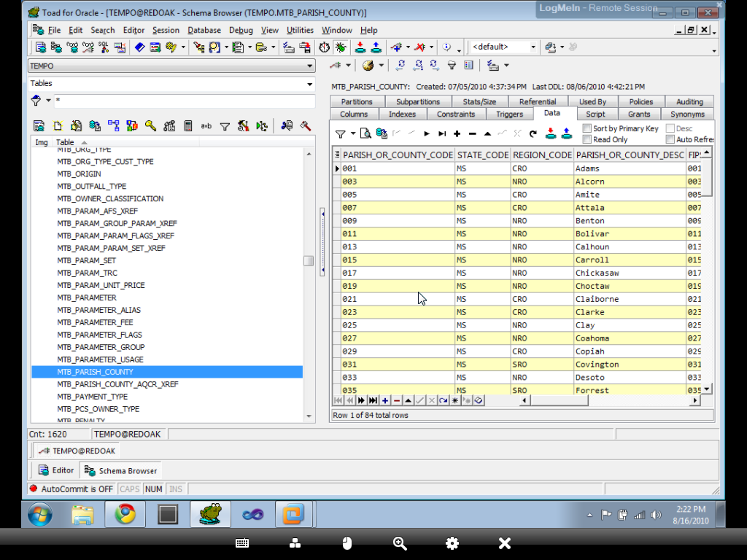Click the calculator icon in table toolbar
Screen dimensions: 747x560
pyautogui.click(x=188, y=125)
